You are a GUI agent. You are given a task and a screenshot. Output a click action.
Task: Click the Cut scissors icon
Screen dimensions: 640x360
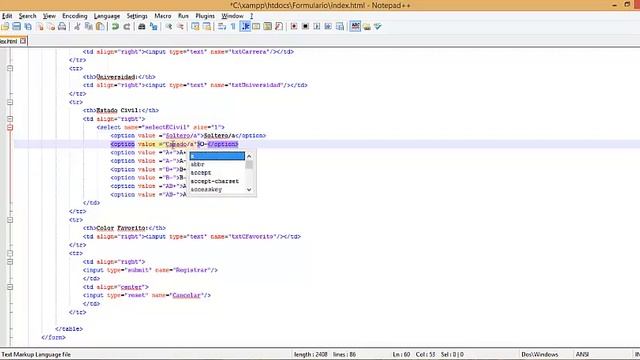77,27
